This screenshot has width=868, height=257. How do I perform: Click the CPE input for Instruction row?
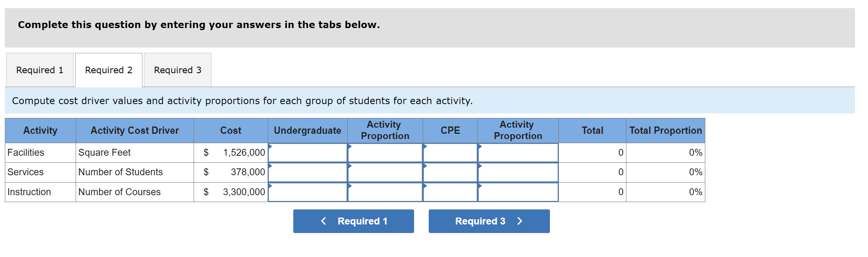(449, 192)
